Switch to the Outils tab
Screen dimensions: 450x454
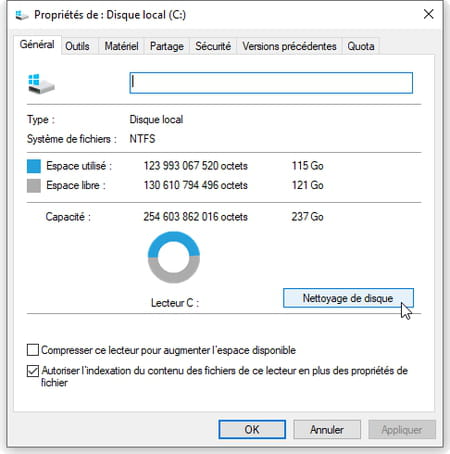(x=77, y=46)
